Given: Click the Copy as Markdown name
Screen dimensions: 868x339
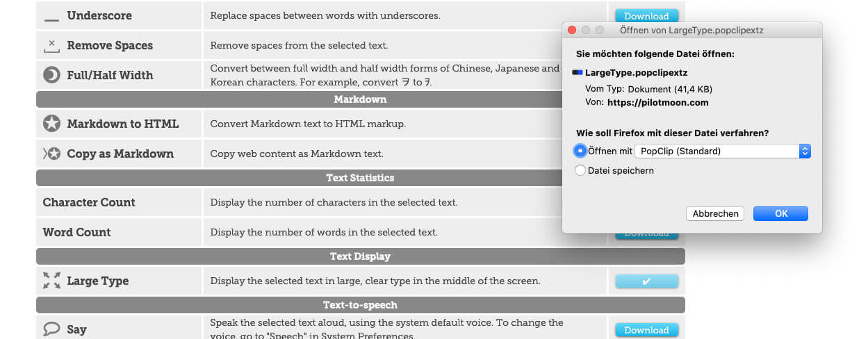Looking at the screenshot, I should [x=120, y=154].
